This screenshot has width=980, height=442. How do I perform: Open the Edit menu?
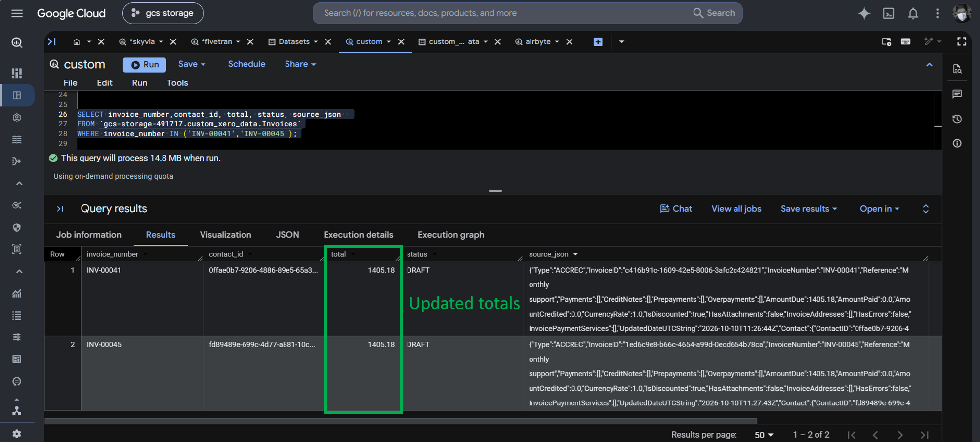[x=104, y=83]
